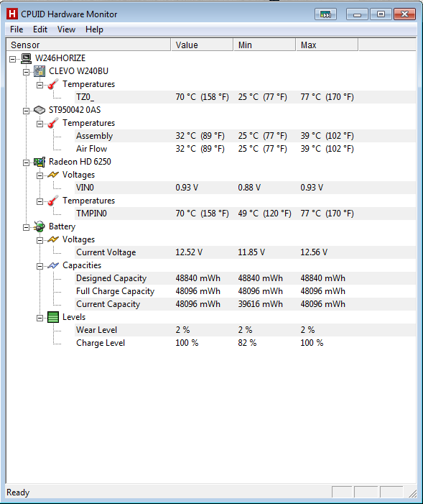This screenshot has width=423, height=504.
Task: Select the Current Capacity row
Action: coord(246,304)
